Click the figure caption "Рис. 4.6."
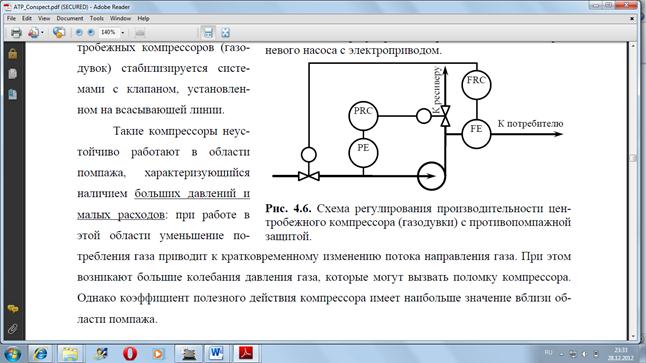The image size is (646, 363). click(288, 208)
